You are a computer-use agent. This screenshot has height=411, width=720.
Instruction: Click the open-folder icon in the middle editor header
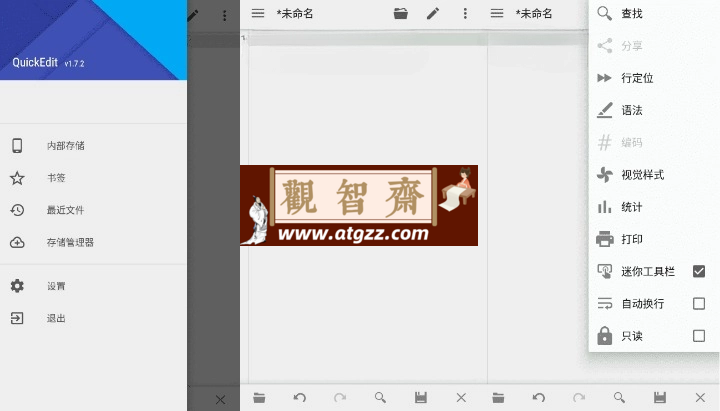pyautogui.click(x=401, y=13)
